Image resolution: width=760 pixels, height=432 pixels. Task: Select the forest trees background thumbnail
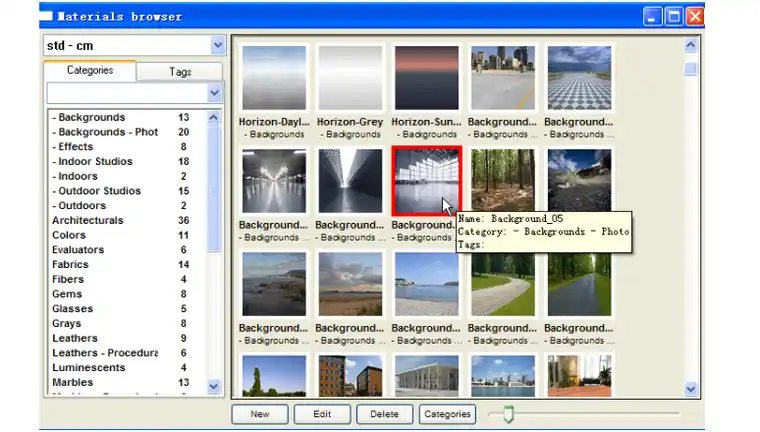pos(503,180)
